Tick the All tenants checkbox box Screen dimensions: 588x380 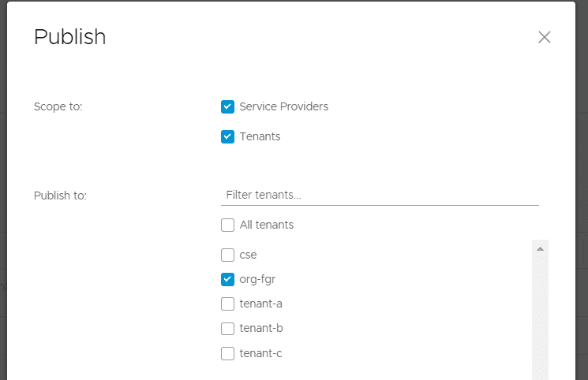tap(227, 225)
